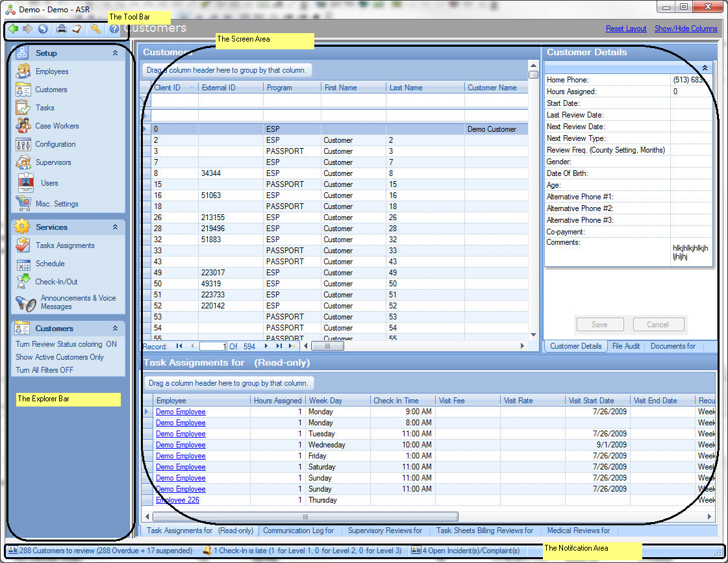The image size is (728, 563).
Task: Click the Reset Layout link
Action: tap(626, 29)
